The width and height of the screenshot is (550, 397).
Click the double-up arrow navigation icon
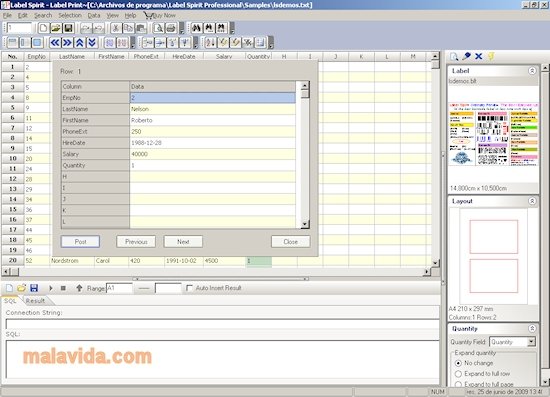point(80,43)
